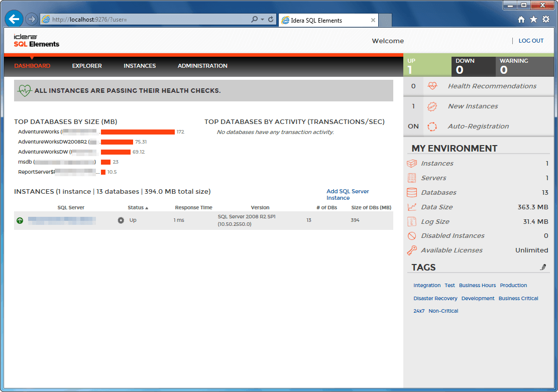This screenshot has height=392, width=558.
Task: Click the AdventureWorksDW2008R2 75.31 size bar
Action: tap(117, 142)
